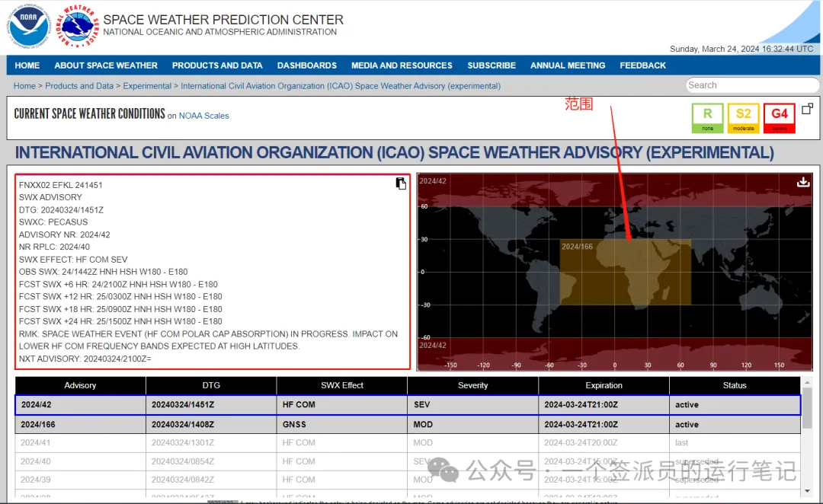Click the Experimental breadcrumb link
The height and width of the screenshot is (504, 823).
[147, 85]
